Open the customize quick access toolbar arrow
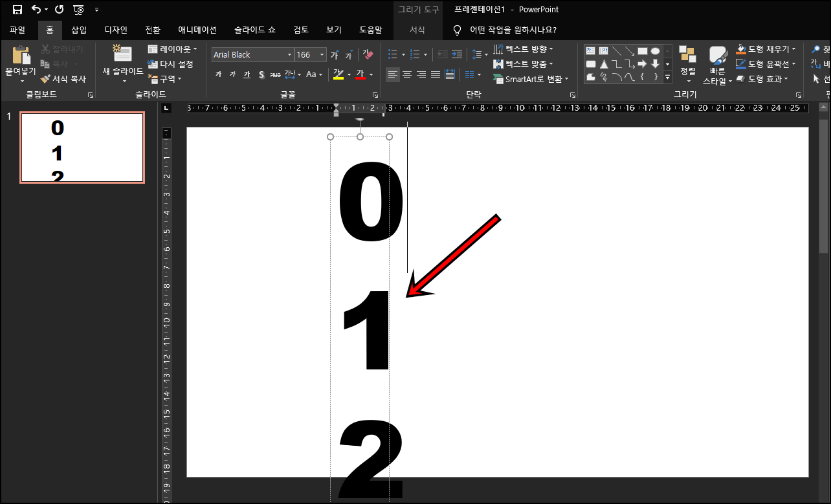The height and width of the screenshot is (504, 831). tap(97, 10)
